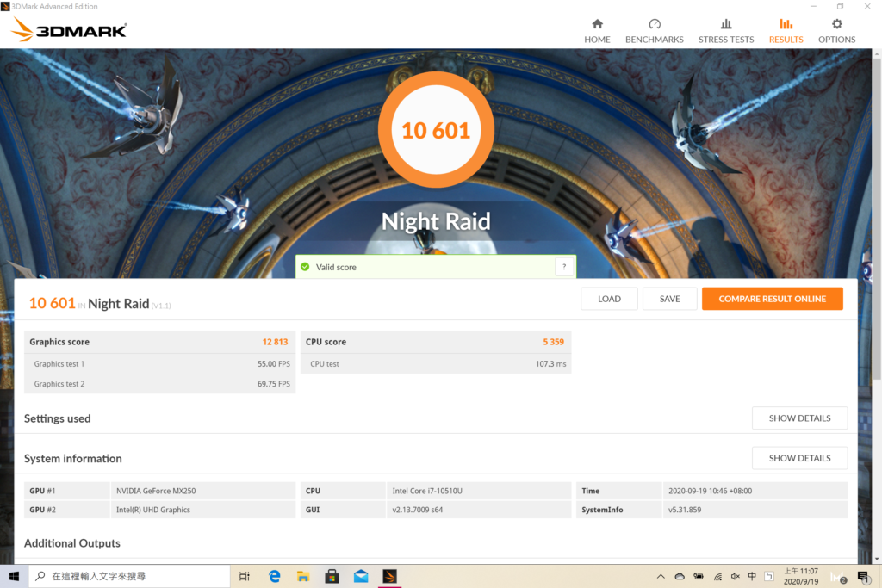Image resolution: width=882 pixels, height=588 pixels.
Task: Open notification Action Center
Action: coord(863,576)
